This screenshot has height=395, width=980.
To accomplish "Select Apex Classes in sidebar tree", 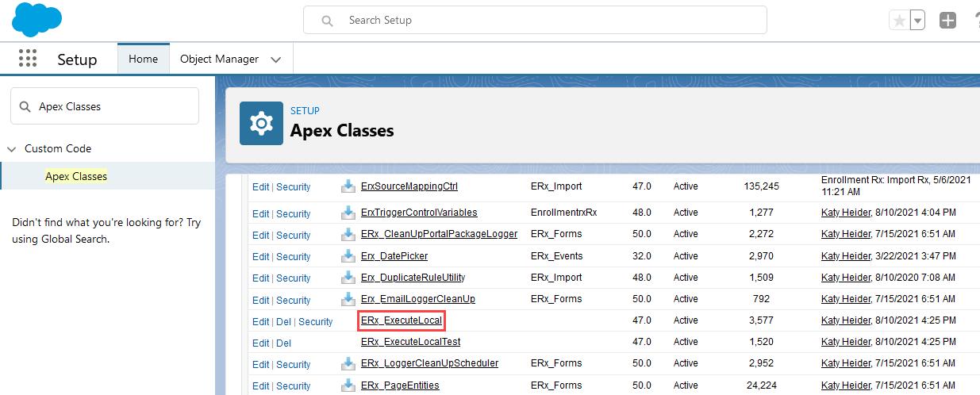I will (x=76, y=176).
